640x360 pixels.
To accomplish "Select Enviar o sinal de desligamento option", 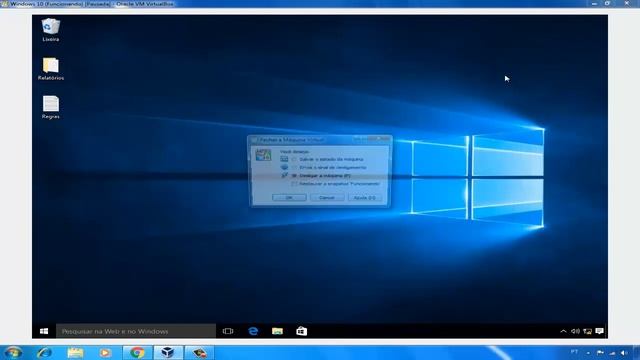I will point(329,167).
